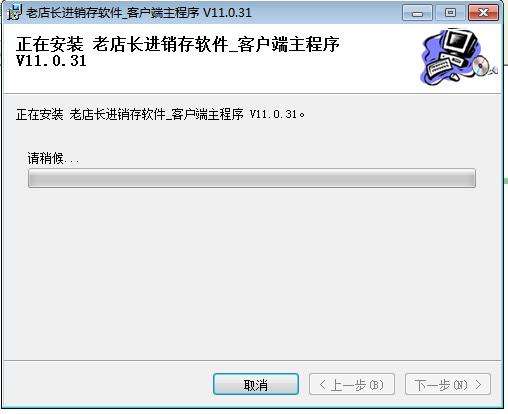Continue using 下一步(N) button

coord(448,385)
